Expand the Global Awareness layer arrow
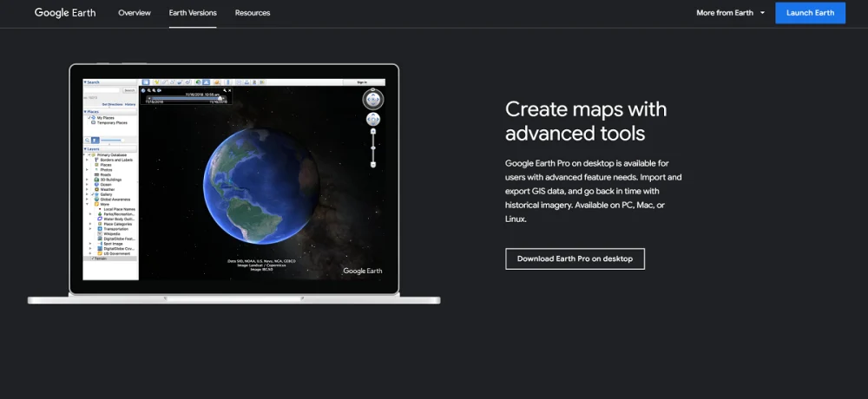This screenshot has width=868, height=399. point(87,199)
